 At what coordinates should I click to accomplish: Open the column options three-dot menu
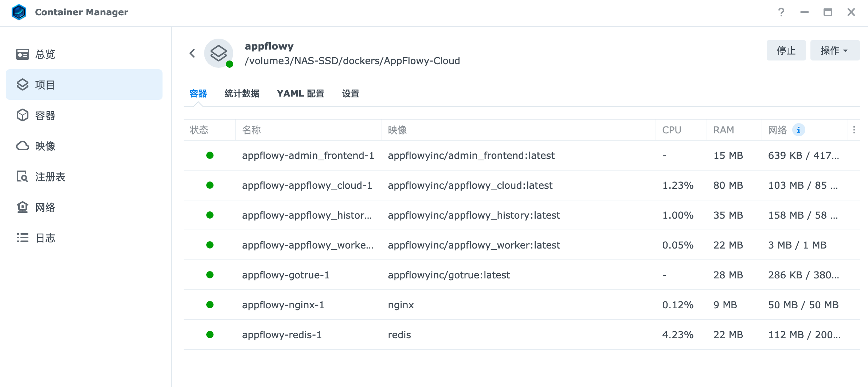854,130
